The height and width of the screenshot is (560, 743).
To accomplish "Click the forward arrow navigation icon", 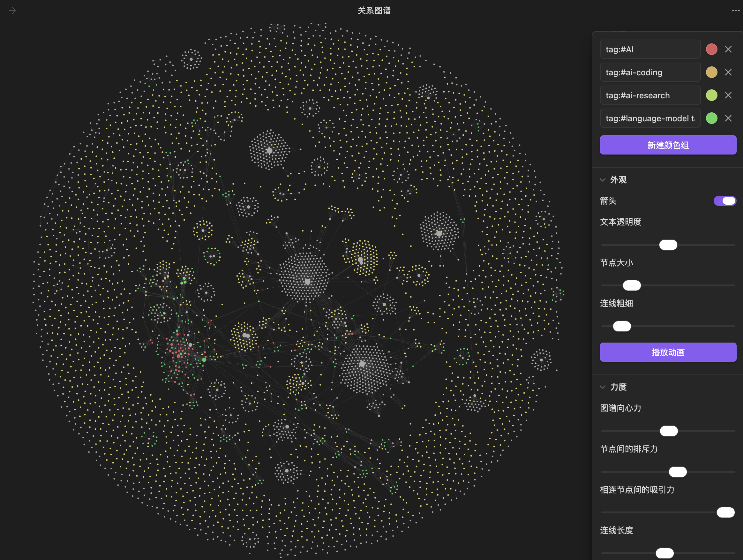I will point(12,11).
